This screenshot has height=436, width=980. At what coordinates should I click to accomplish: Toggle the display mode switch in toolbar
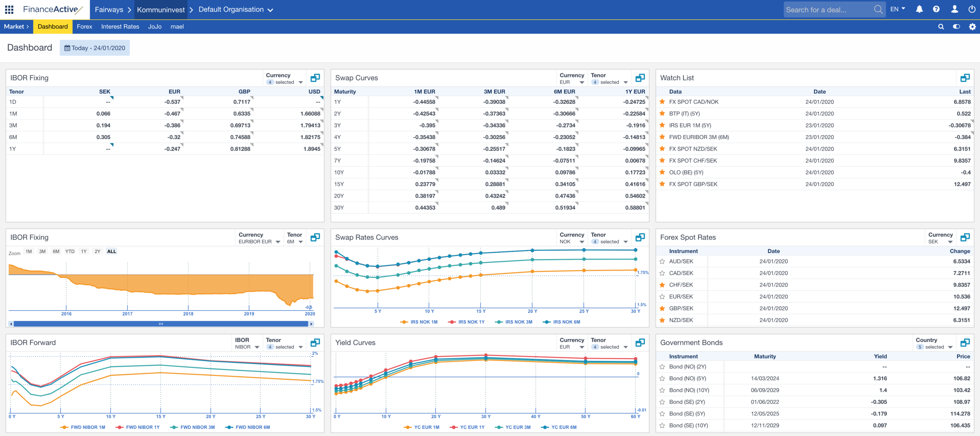pos(956,27)
